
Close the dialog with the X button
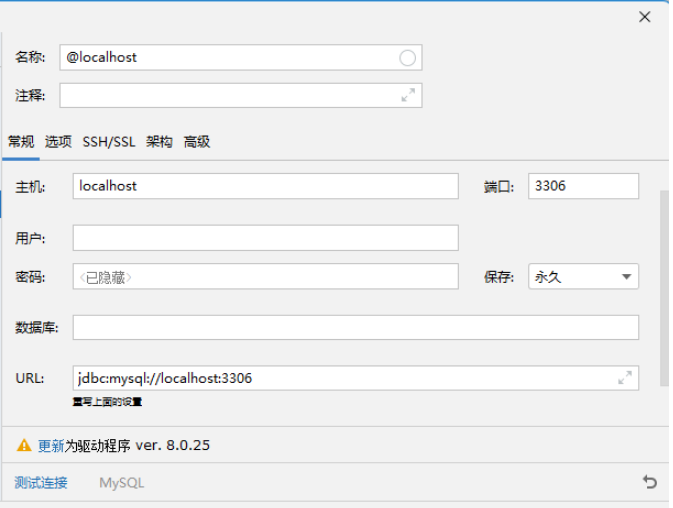(x=645, y=17)
